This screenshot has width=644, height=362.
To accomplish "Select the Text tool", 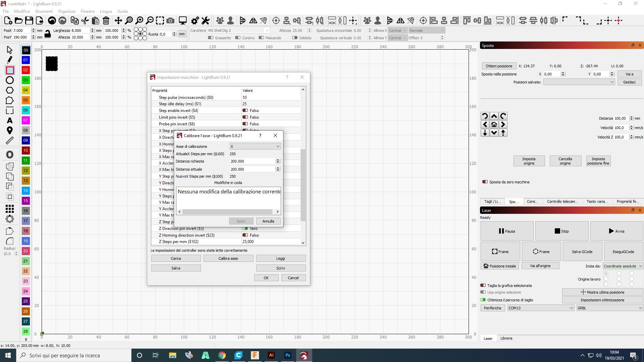I will (x=9, y=120).
